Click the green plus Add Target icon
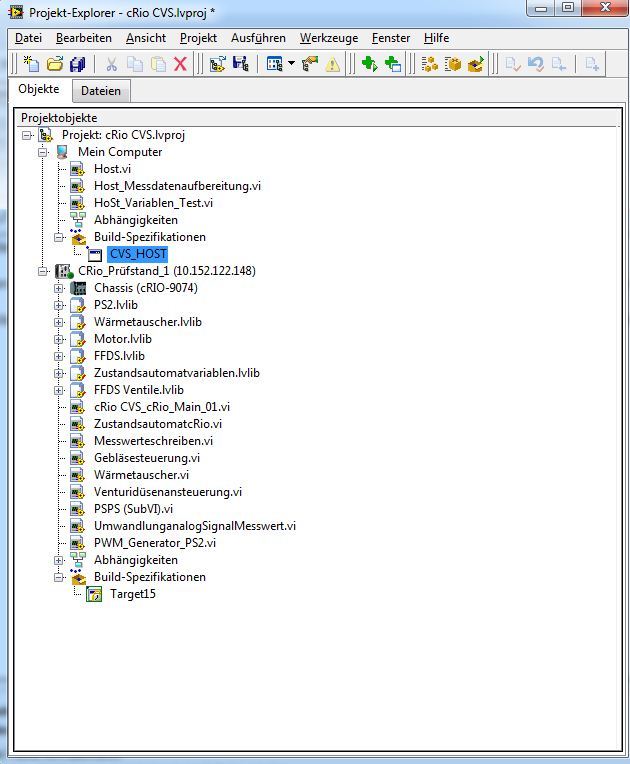Image resolution: width=630 pixels, height=764 pixels. [369, 64]
